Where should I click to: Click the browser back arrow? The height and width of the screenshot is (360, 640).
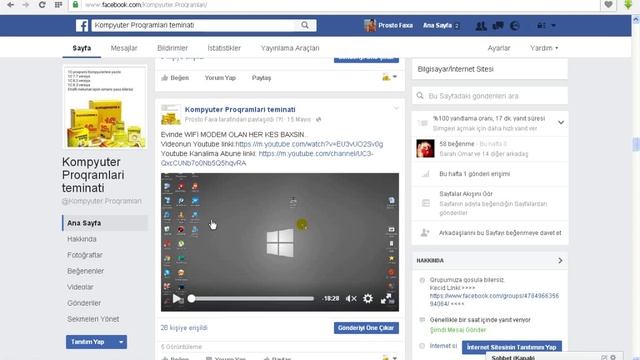pos(11,4)
